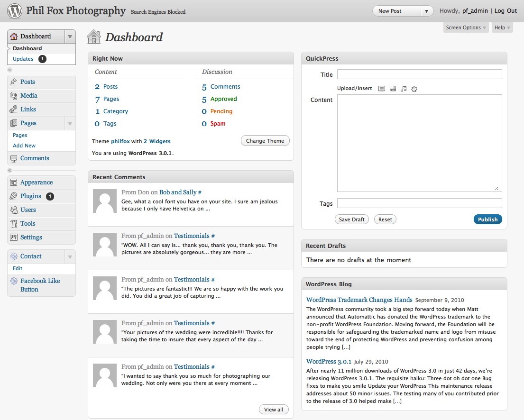Screen dimensions: 524x420
Task: Open WordPress Trademark Changes Hands article
Action: click(359, 300)
